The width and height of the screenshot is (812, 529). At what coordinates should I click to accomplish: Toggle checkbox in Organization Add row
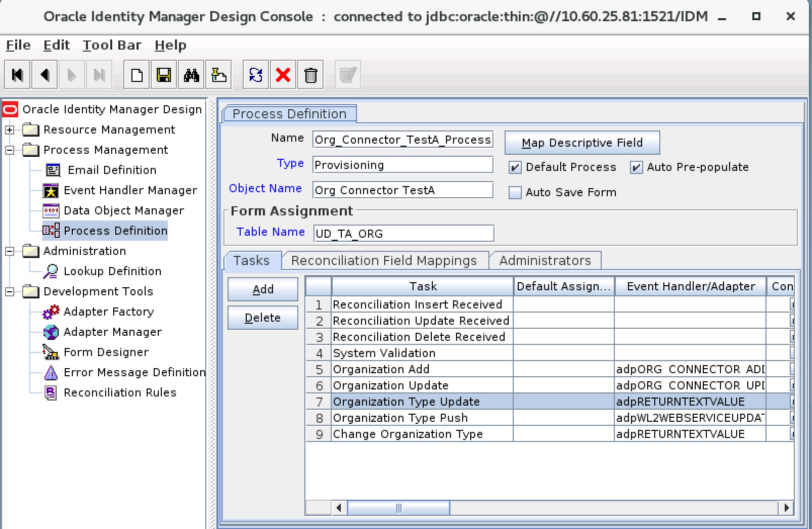792,369
